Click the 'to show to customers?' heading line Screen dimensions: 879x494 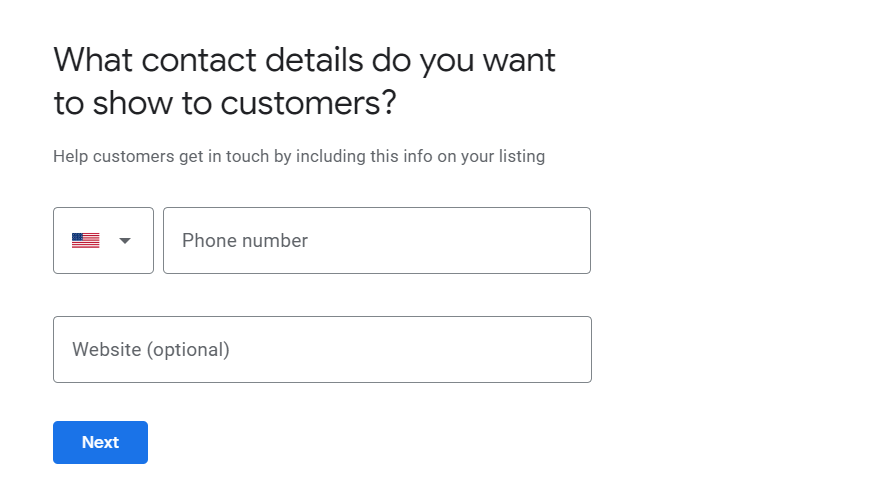click(x=225, y=103)
